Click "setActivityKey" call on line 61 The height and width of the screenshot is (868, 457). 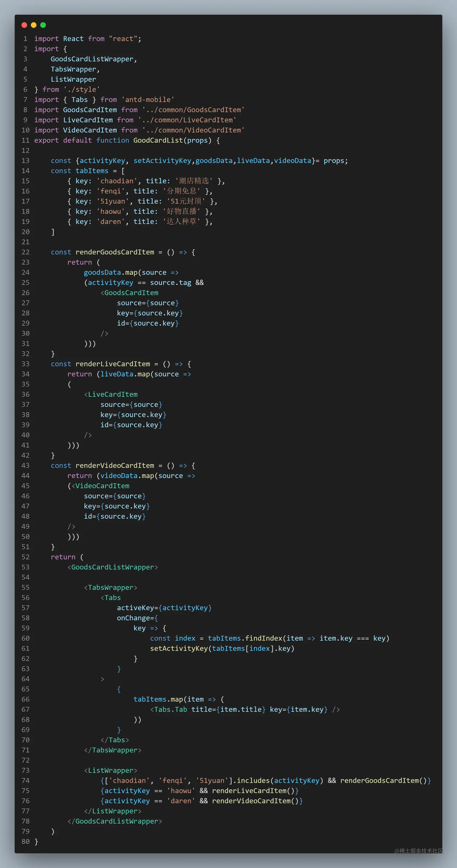click(179, 648)
